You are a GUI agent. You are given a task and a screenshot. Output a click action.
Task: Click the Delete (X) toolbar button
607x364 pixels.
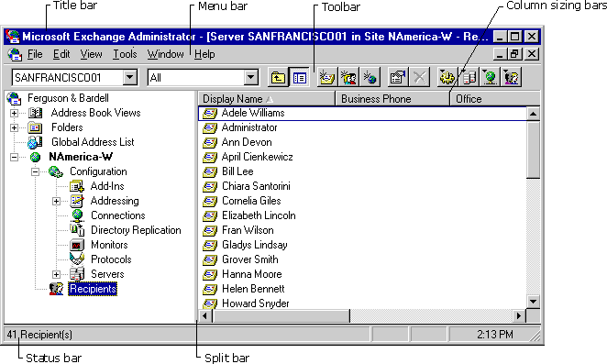[x=419, y=78]
